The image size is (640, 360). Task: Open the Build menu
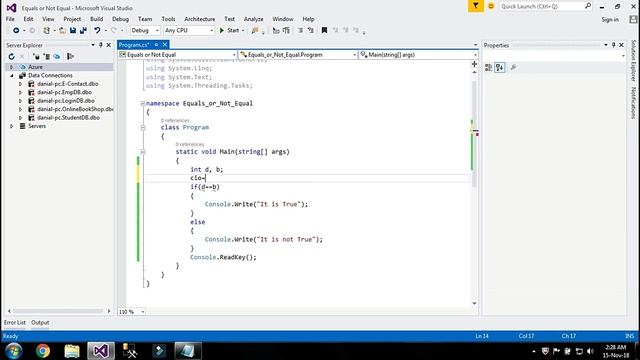pyautogui.click(x=96, y=19)
